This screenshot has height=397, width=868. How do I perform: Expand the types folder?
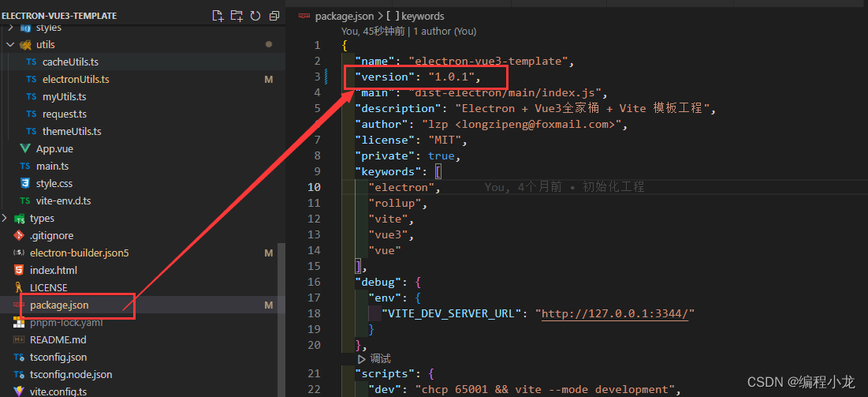[5, 218]
